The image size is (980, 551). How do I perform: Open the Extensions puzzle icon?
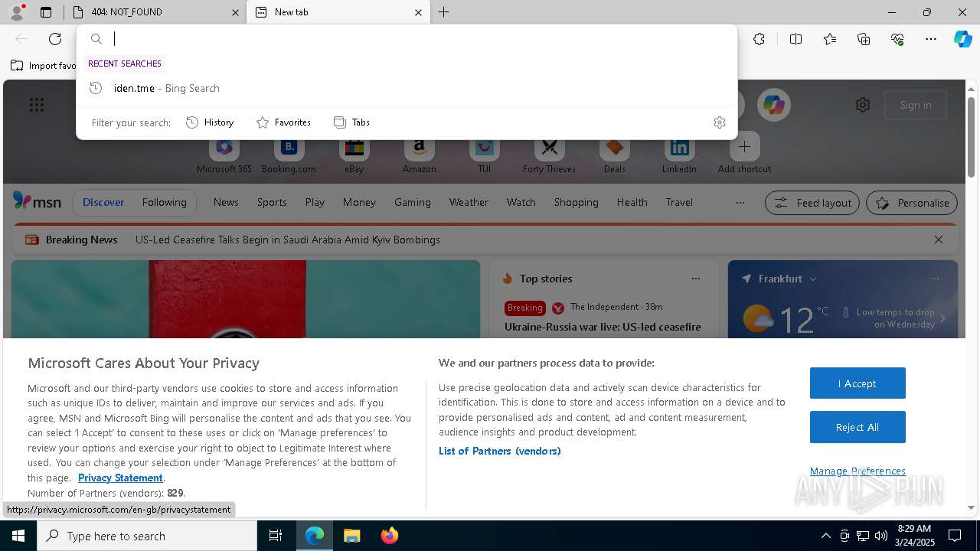coord(759,39)
